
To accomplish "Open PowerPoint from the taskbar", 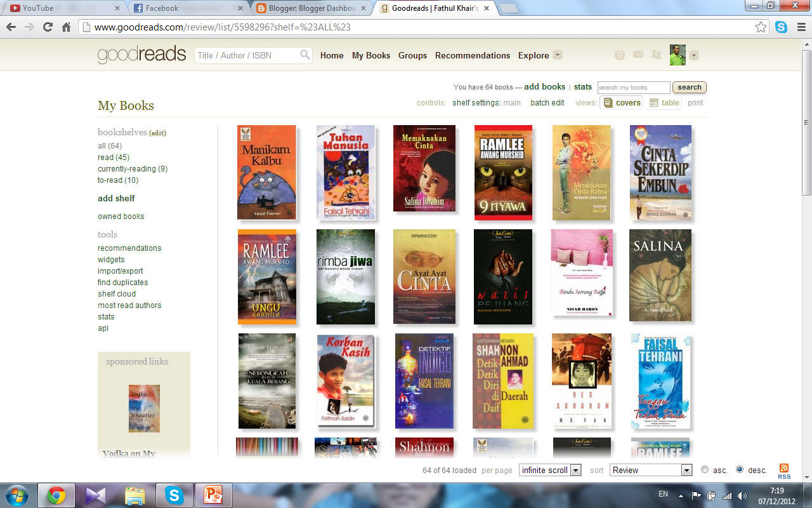I will coord(213,495).
